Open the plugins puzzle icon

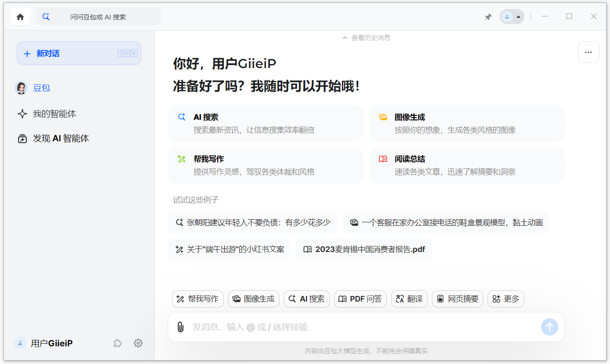[118, 343]
